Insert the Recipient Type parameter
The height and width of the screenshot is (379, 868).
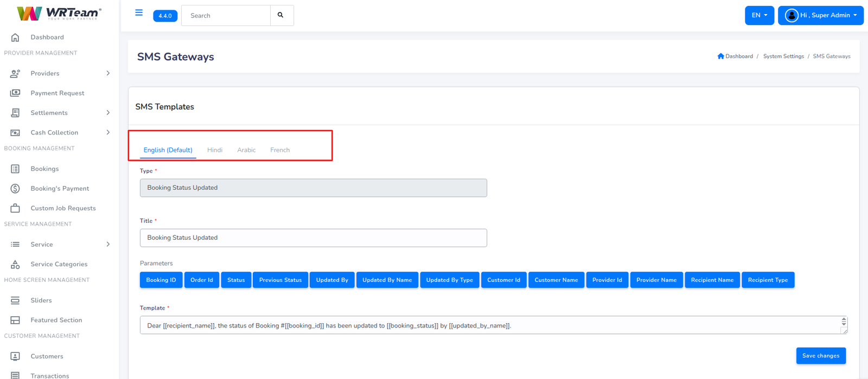click(768, 280)
